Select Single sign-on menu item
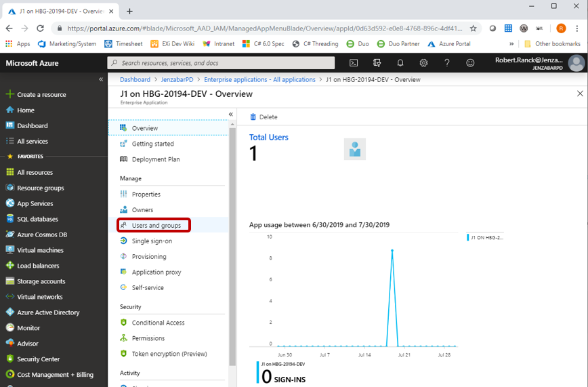 (x=152, y=241)
